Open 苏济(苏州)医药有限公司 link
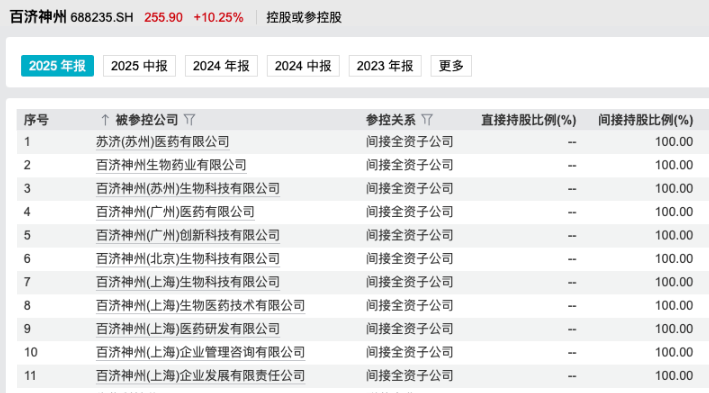This screenshot has width=709, height=393. pos(163,142)
